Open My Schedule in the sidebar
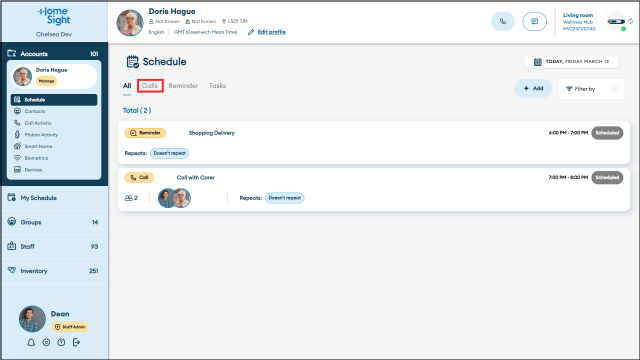The height and width of the screenshot is (360, 640). click(55, 198)
